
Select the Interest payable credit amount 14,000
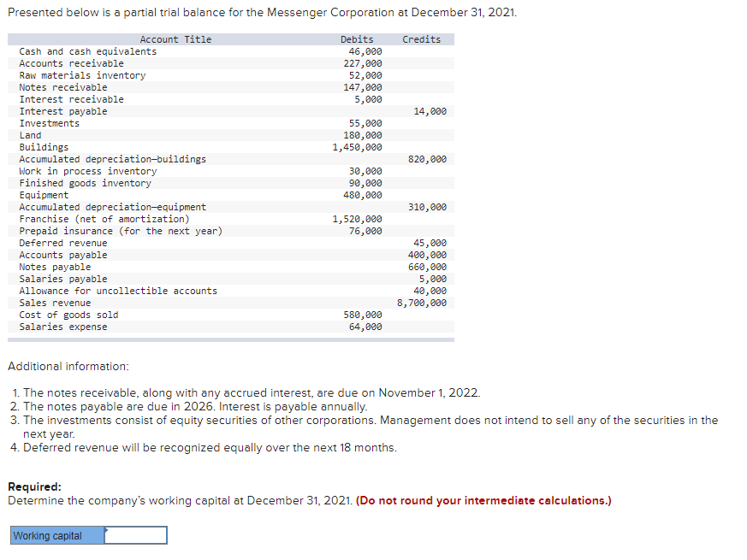[432, 110]
